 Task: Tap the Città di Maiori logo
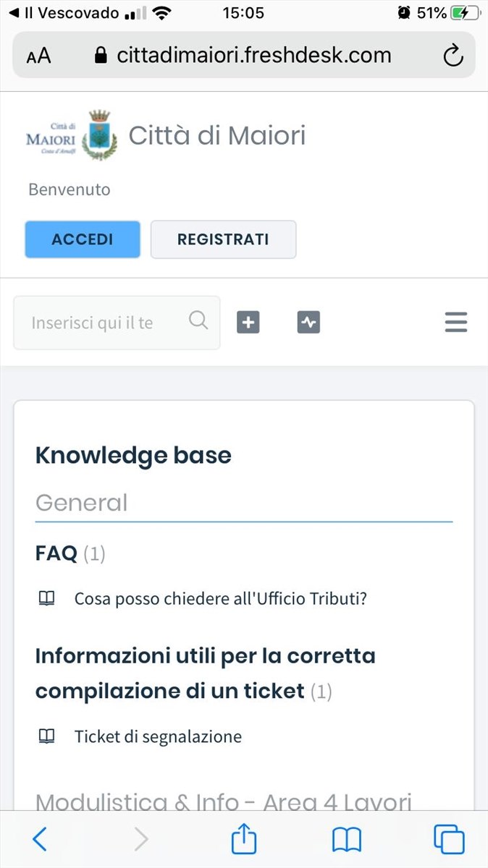pyautogui.click(x=72, y=135)
